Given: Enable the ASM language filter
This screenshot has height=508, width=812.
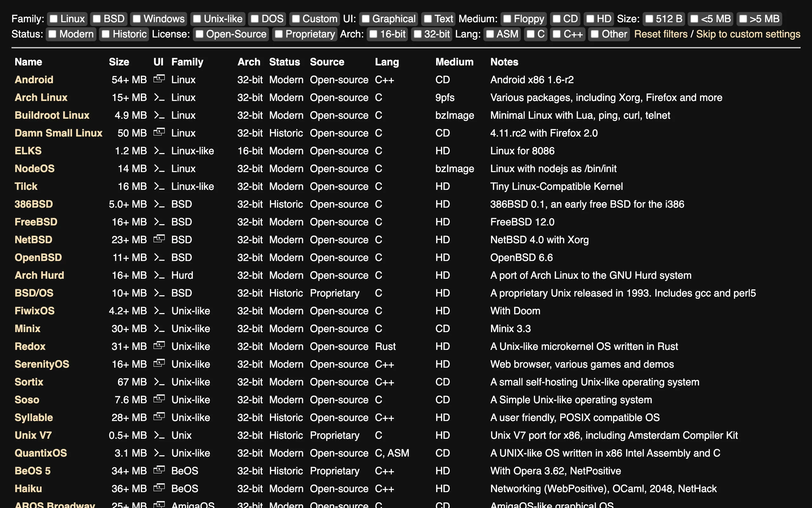Looking at the screenshot, I should [490, 34].
